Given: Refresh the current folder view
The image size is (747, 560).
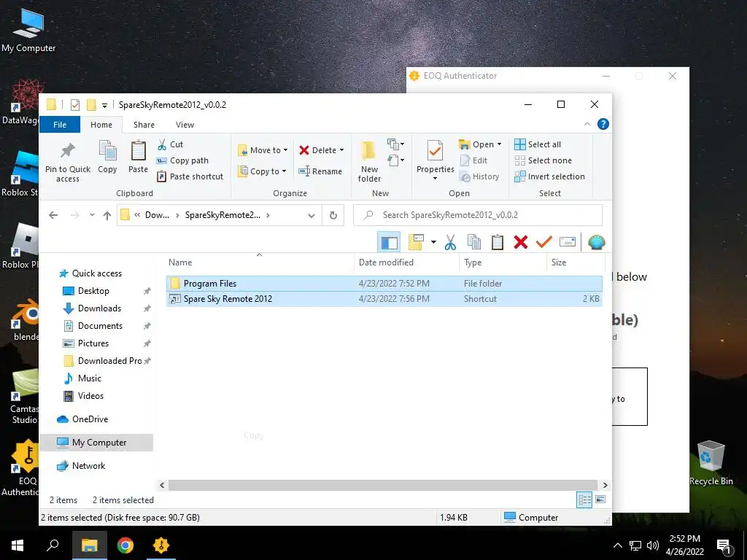Looking at the screenshot, I should point(333,215).
